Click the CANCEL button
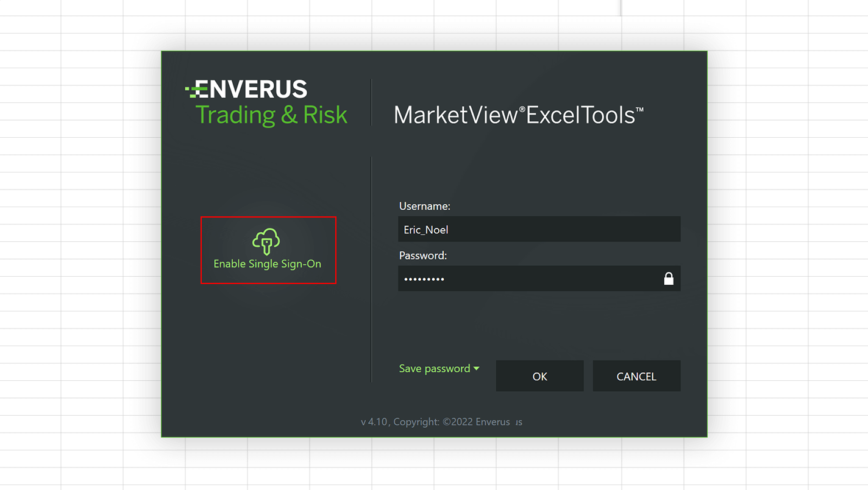The width and height of the screenshot is (868, 490). [x=636, y=376]
